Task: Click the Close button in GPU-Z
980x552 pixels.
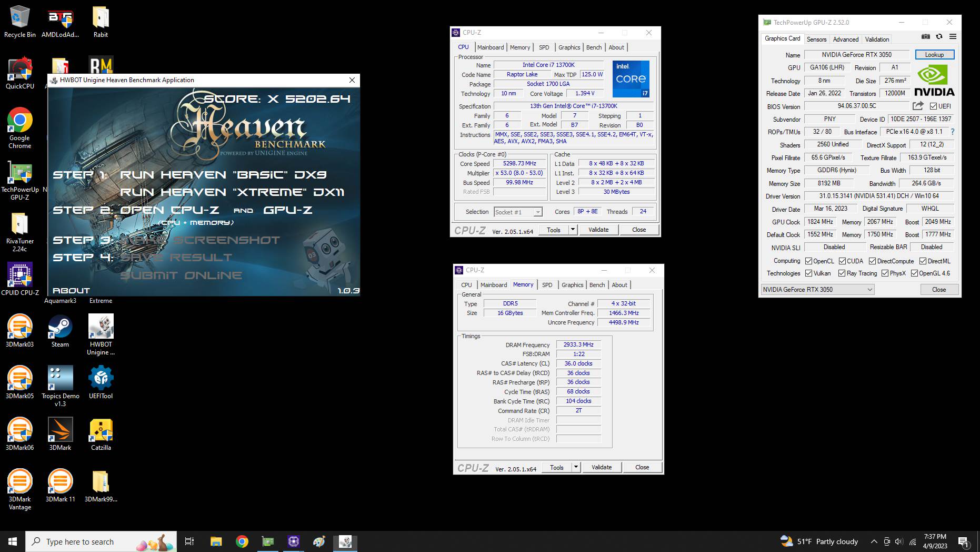Action: (x=939, y=290)
